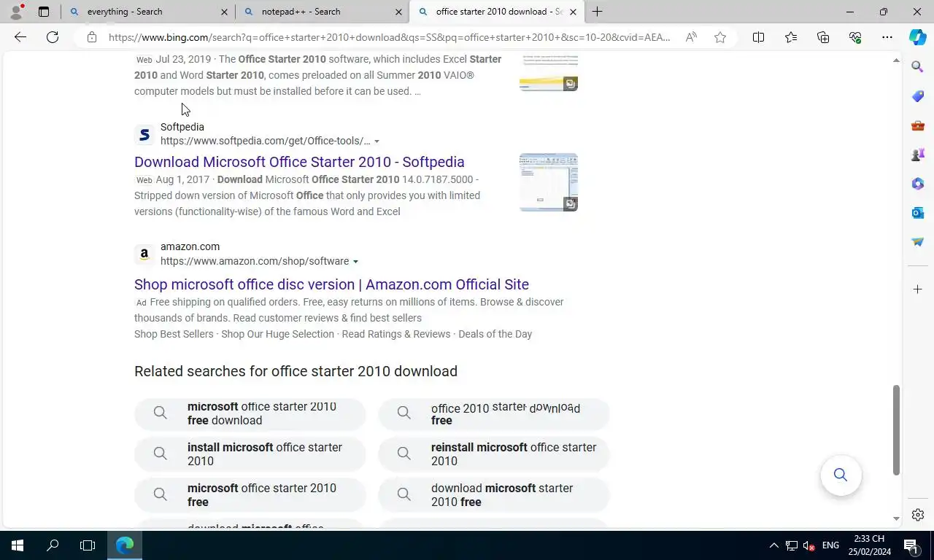The height and width of the screenshot is (560, 934).
Task: Open the Favorites list icon
Action: pos(791,37)
